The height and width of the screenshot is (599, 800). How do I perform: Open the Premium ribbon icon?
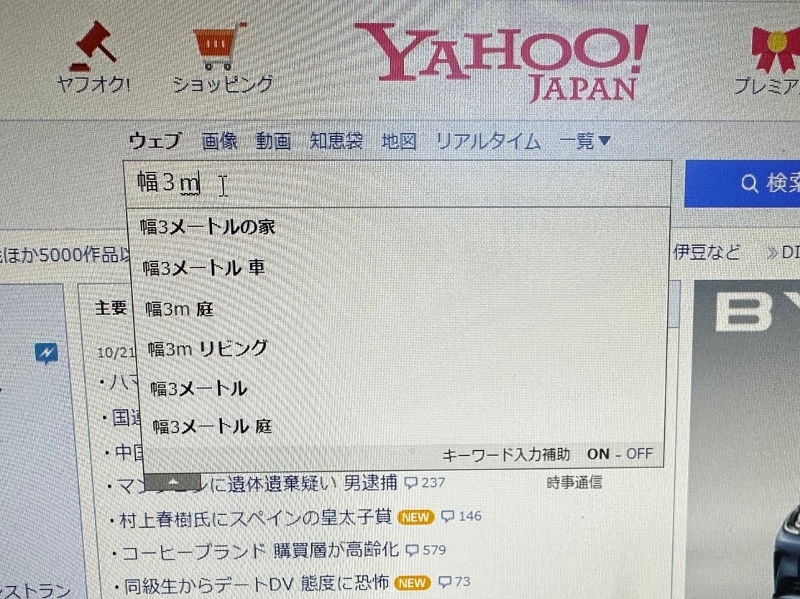776,50
